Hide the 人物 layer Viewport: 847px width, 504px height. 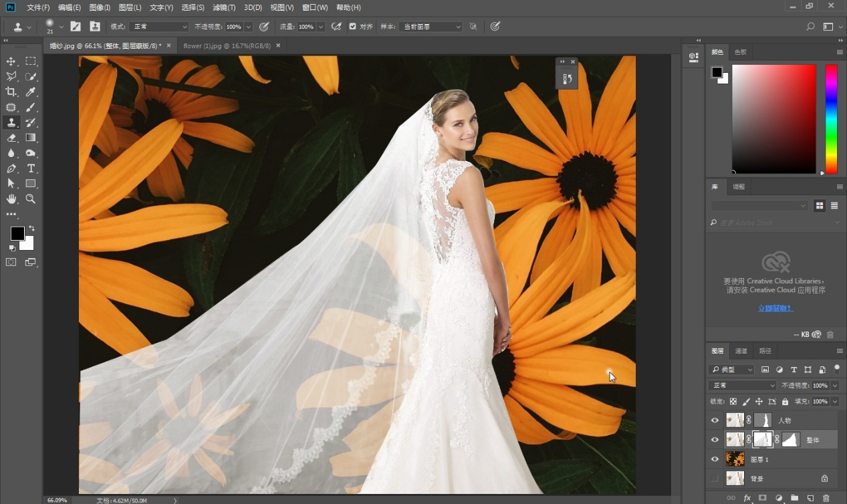[715, 420]
